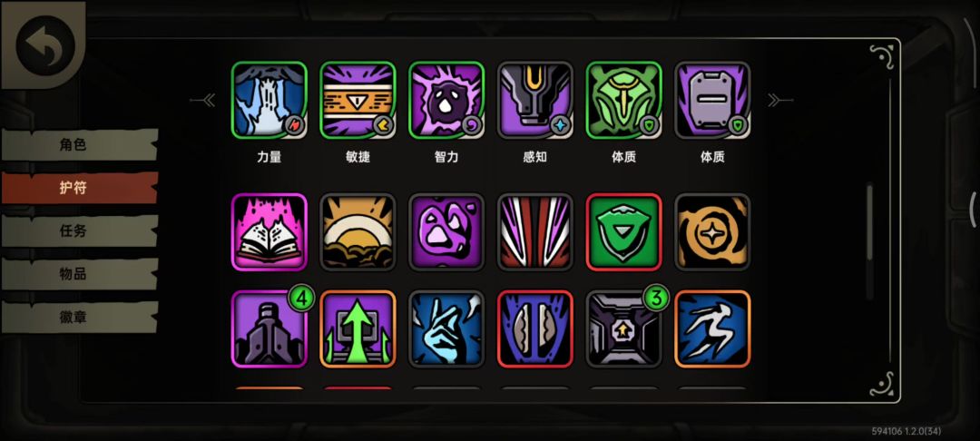Select the 敏捷 orange banner talisman slot

point(358,100)
